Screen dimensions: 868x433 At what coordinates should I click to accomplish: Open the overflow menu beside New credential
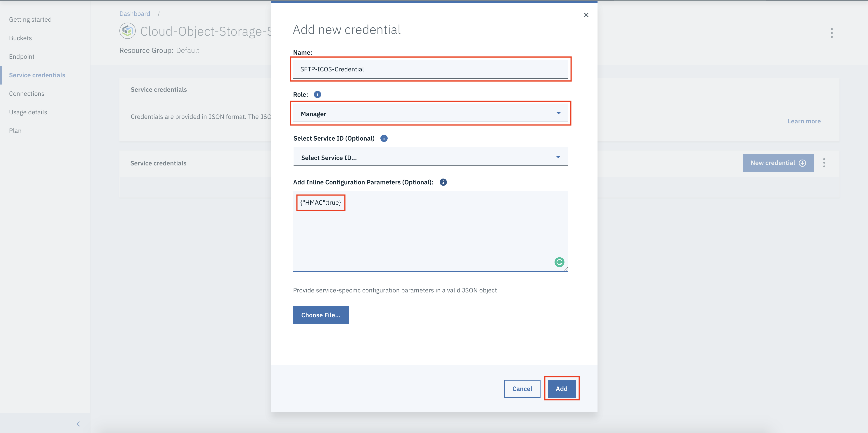(824, 163)
